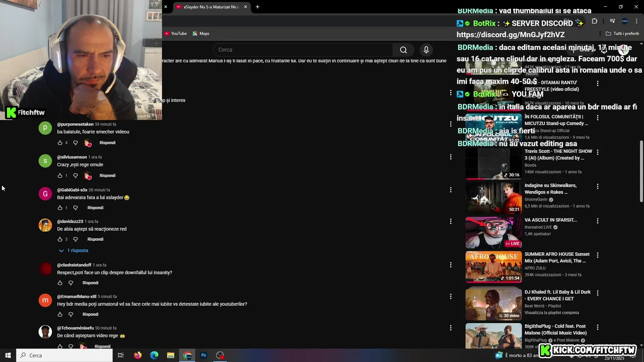Viewport: 644px width, 362px height.
Task: Click creator heart on @purponwastaken comment
Action: point(88,143)
